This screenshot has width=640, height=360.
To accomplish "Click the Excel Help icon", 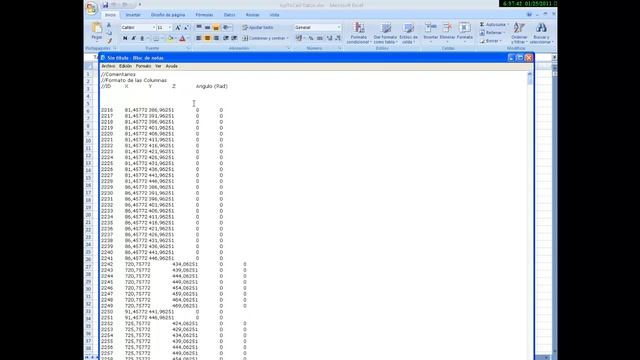I will 529,14.
